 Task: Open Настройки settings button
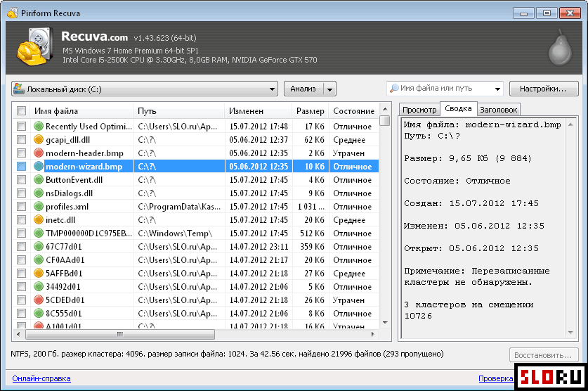coord(543,89)
